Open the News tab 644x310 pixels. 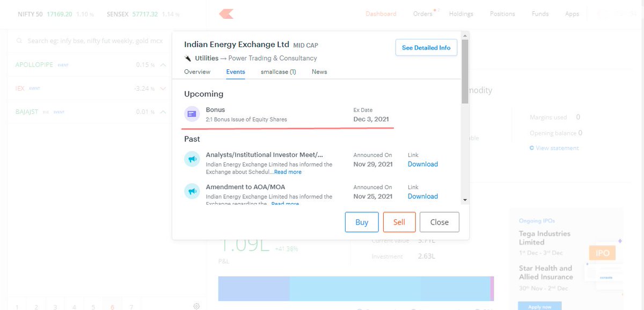pyautogui.click(x=319, y=71)
